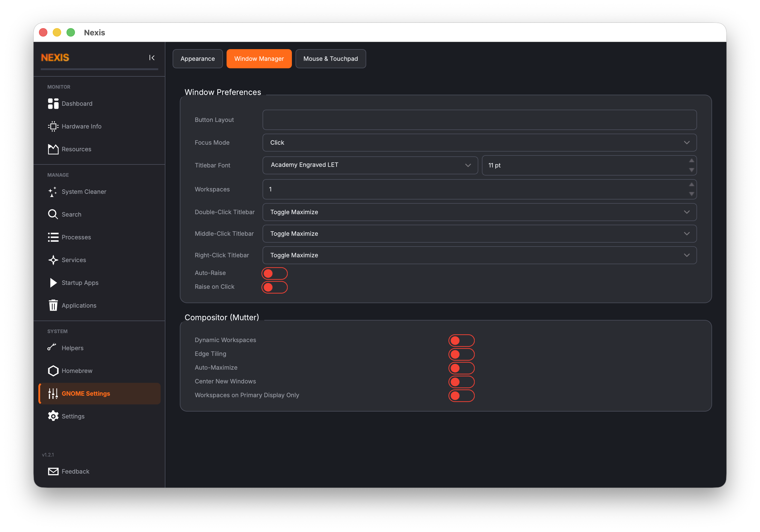760x532 pixels.
Task: Open the Mouse & Touchpad tab
Action: click(330, 58)
